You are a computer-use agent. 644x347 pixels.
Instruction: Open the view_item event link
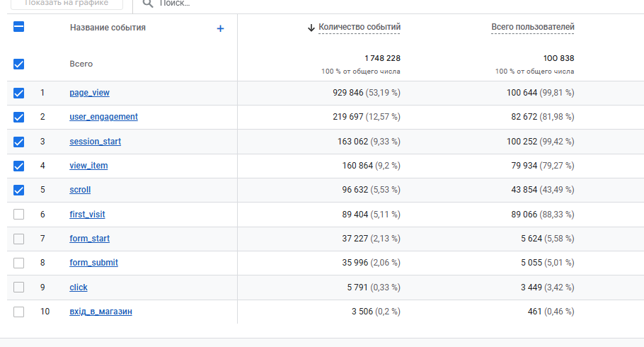pyautogui.click(x=88, y=166)
